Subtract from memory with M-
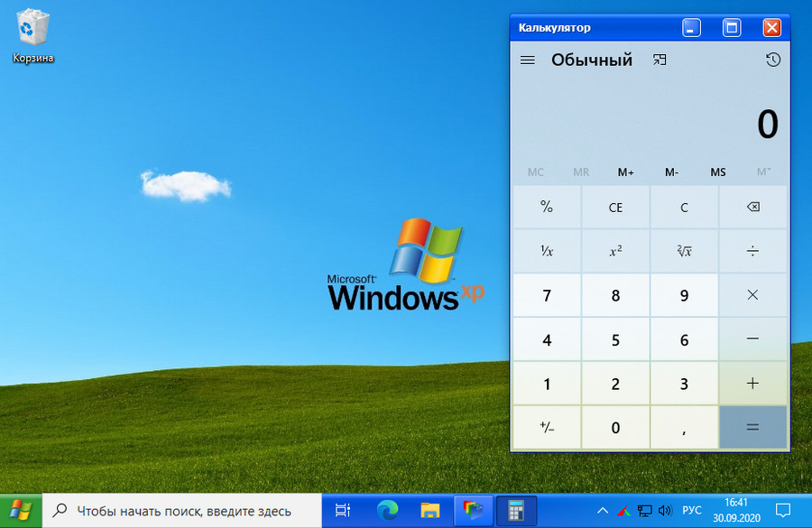The width and height of the screenshot is (812, 528). tap(671, 172)
